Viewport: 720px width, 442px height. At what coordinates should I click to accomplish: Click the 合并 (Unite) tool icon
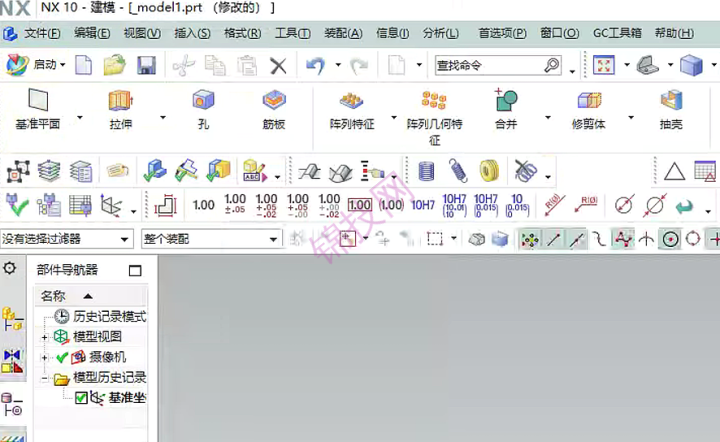tap(506, 101)
